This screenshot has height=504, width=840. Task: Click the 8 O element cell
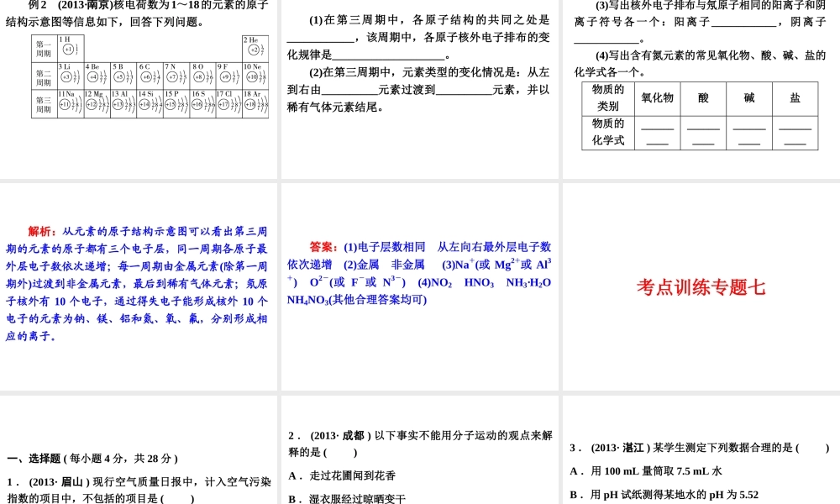point(202,76)
